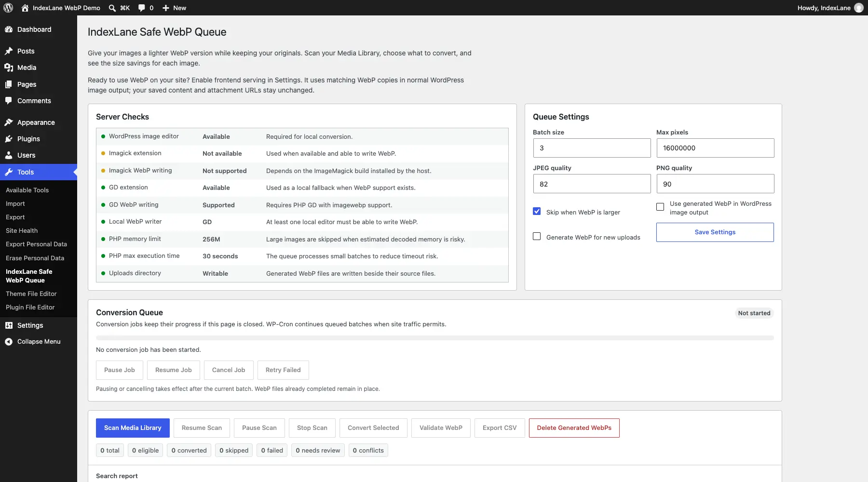Click the '0 eligible' filter chip
This screenshot has width=868, height=482.
click(x=145, y=450)
